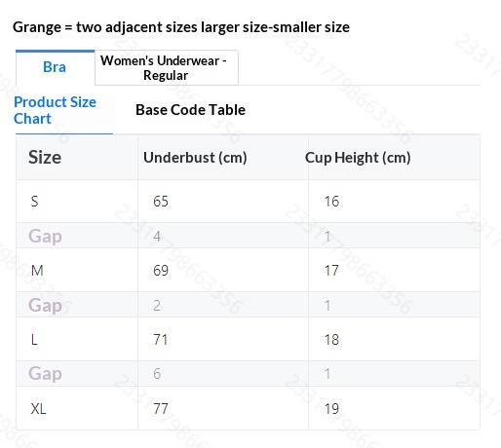Image resolution: width=501 pixels, height=448 pixels.
Task: Select the S size row label
Action: click(34, 202)
